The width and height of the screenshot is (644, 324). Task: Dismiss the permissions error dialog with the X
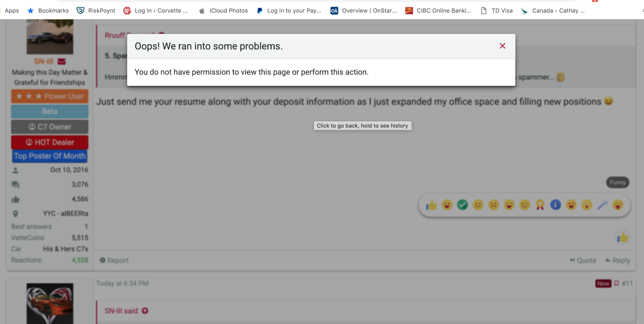click(x=502, y=46)
